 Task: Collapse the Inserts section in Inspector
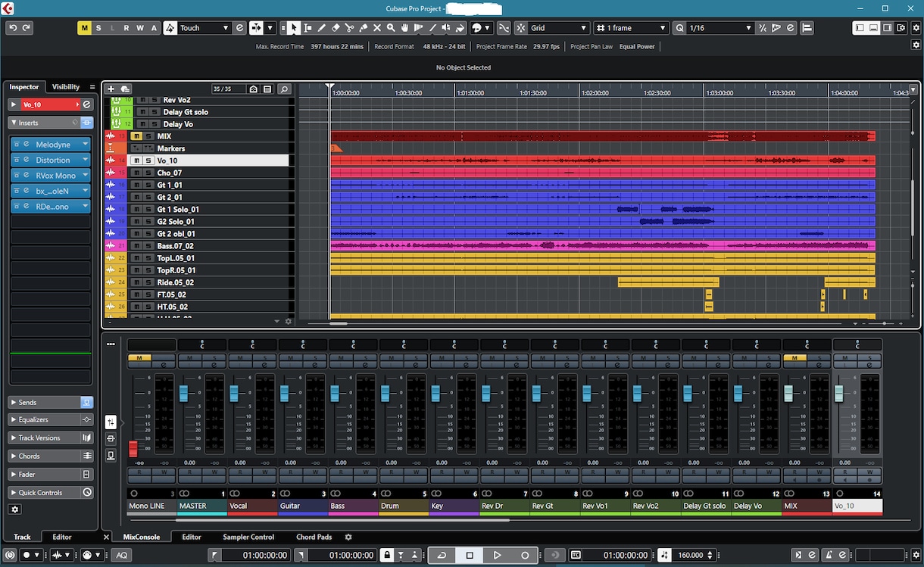pos(14,123)
